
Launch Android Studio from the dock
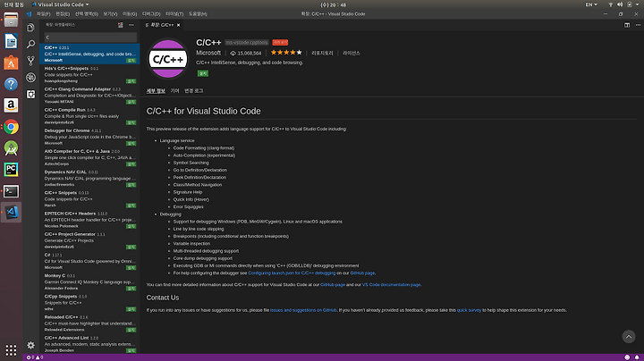coord(11,148)
